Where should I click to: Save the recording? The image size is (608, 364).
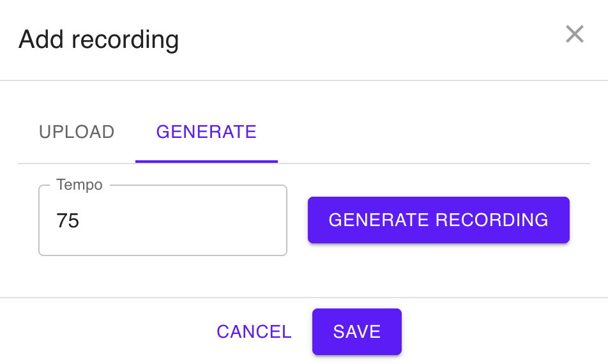(357, 332)
